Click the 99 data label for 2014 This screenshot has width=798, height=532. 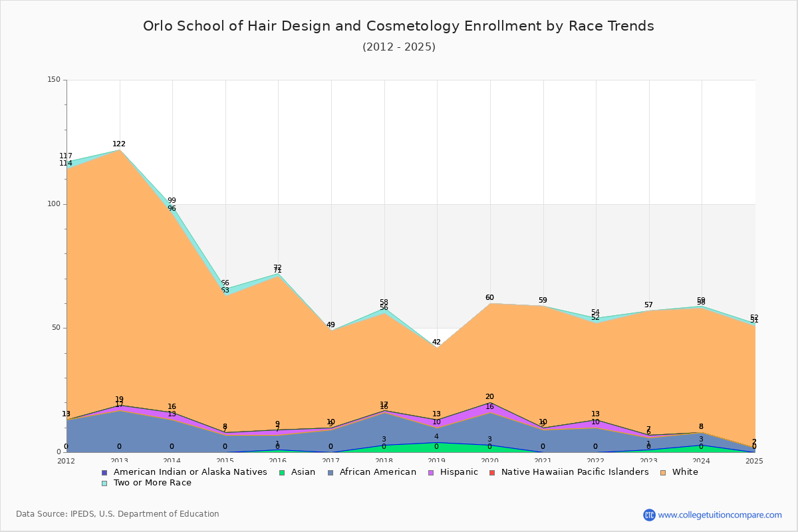(172, 200)
